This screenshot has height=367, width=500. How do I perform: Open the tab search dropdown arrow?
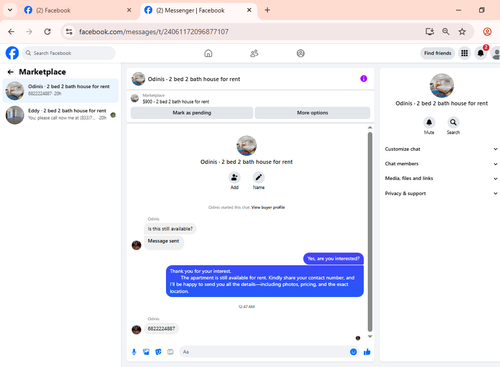pos(10,10)
